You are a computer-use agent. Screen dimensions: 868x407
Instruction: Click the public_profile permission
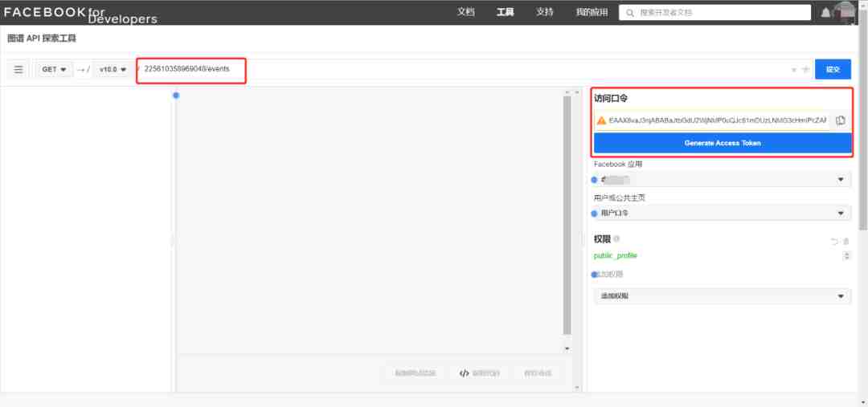[x=615, y=255]
